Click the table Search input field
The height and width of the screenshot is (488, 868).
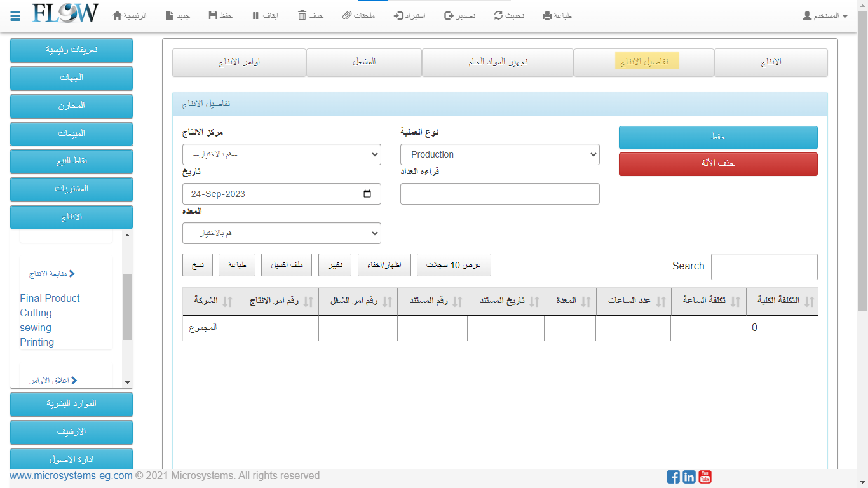[x=764, y=266]
